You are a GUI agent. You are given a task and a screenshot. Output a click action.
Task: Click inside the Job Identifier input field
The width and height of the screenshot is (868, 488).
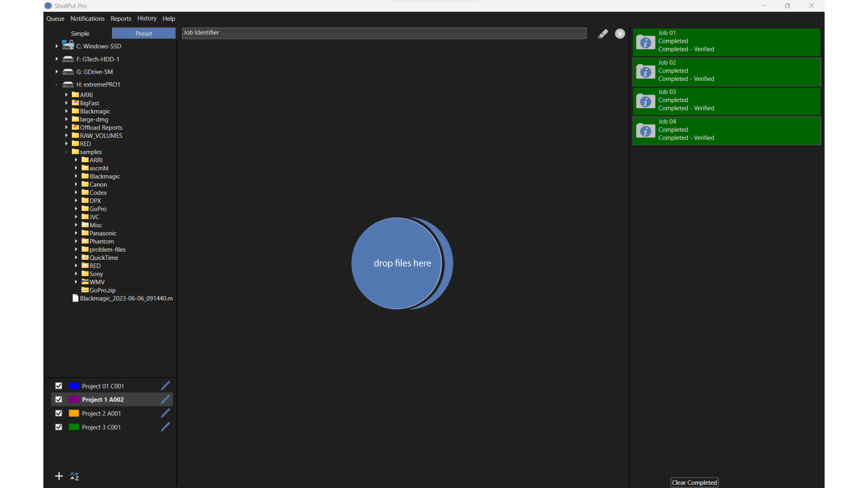point(383,33)
